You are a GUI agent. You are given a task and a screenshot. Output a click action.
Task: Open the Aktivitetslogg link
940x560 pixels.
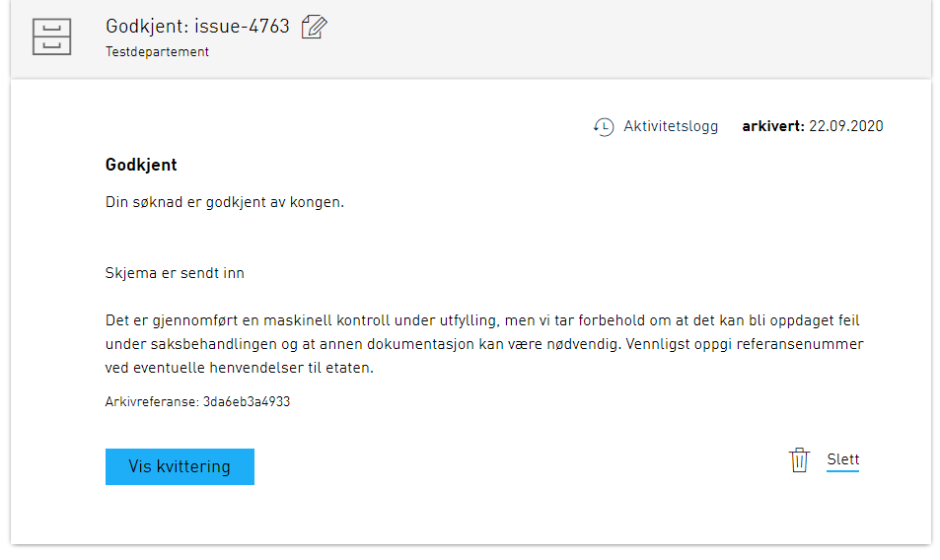671,126
